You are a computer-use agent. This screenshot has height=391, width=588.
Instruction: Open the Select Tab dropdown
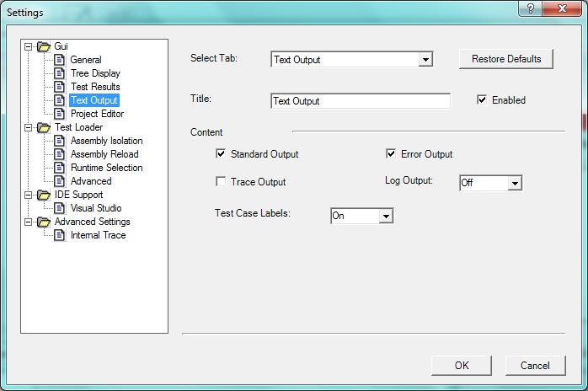click(425, 60)
